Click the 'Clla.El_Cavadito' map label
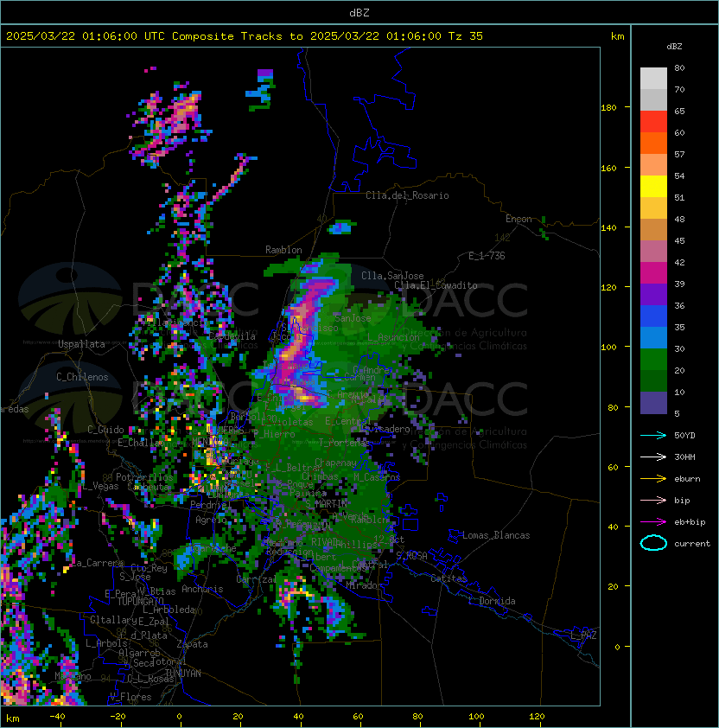The width and height of the screenshot is (719, 728). 436,285
